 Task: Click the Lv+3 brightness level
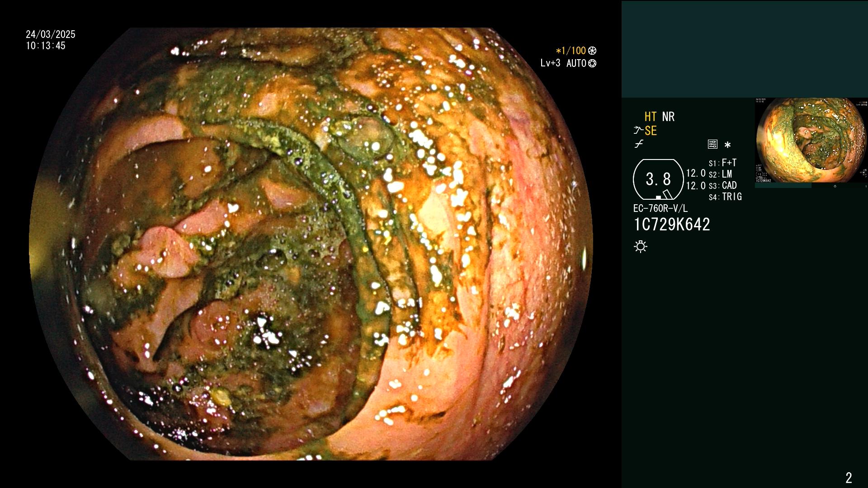click(x=550, y=63)
